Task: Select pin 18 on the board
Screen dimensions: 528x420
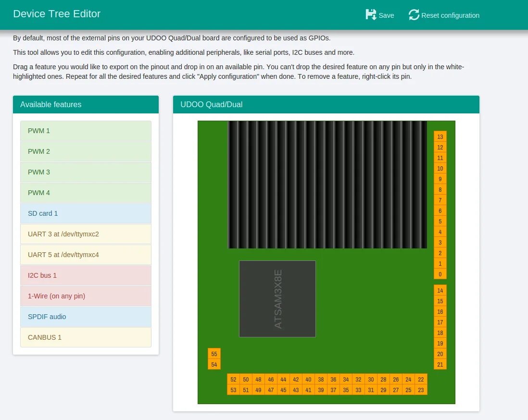Action: (x=440, y=333)
